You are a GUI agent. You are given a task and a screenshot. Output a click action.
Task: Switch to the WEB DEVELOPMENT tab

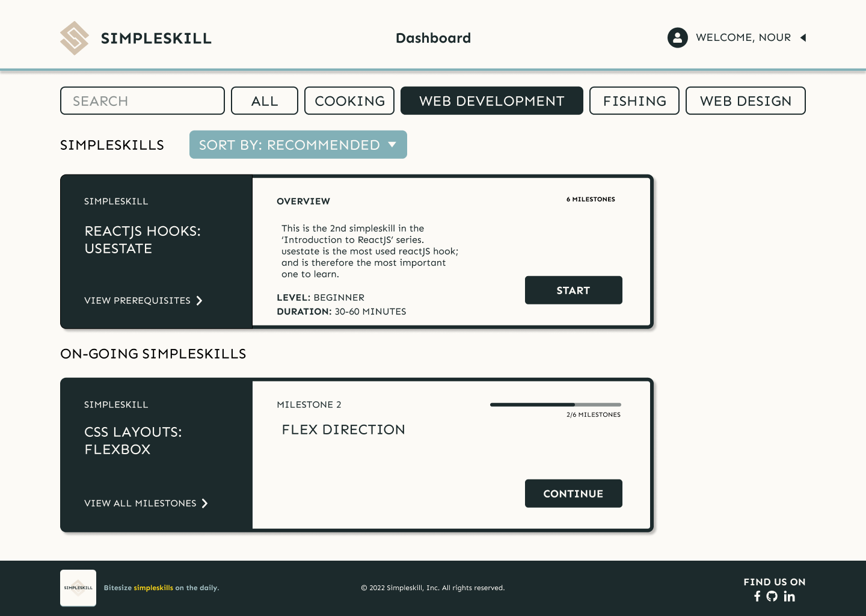(491, 100)
